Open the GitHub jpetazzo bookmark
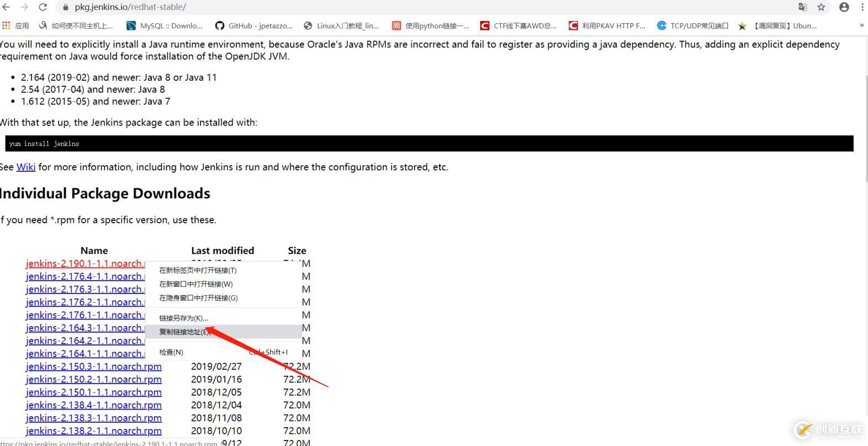868x446 pixels. 254,25
